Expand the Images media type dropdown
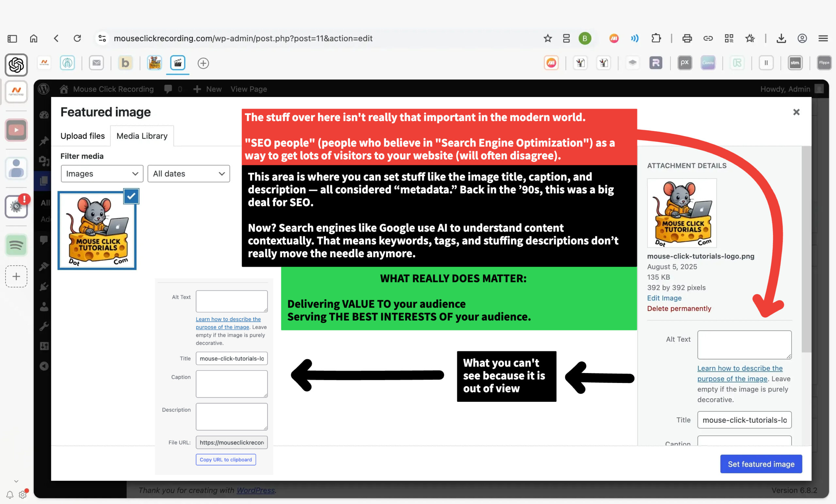Image resolution: width=836 pixels, height=504 pixels. [102, 174]
